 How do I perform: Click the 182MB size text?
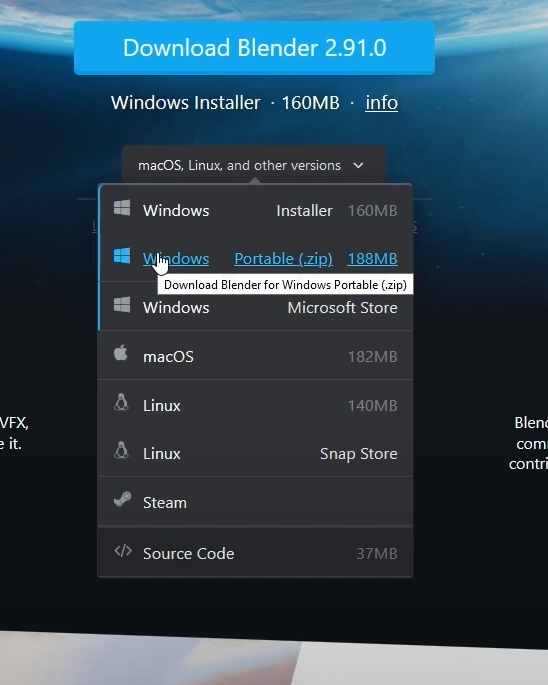click(372, 356)
